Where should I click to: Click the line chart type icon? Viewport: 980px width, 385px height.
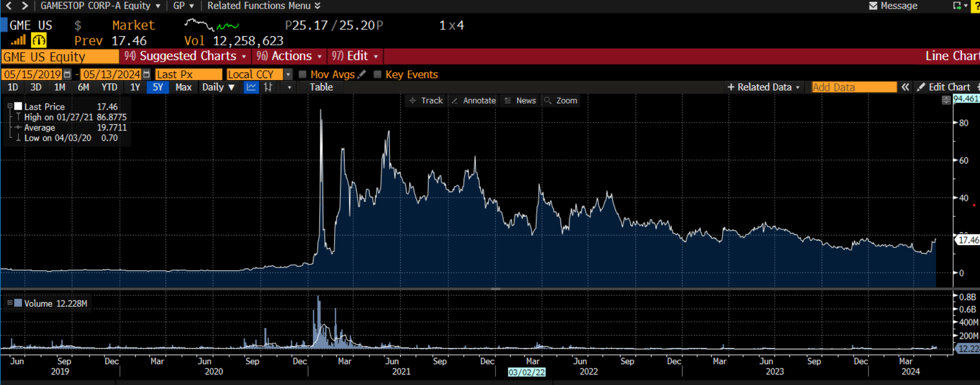[x=251, y=87]
